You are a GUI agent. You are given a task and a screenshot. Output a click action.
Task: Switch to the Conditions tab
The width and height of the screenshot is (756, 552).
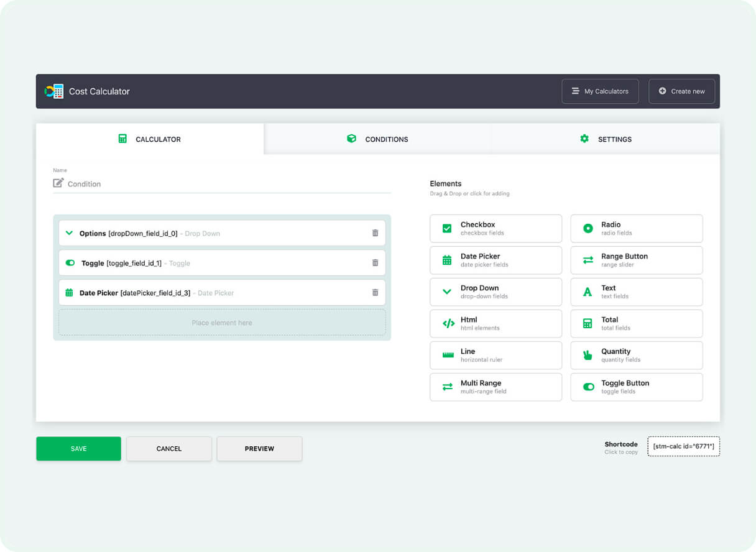[377, 139]
